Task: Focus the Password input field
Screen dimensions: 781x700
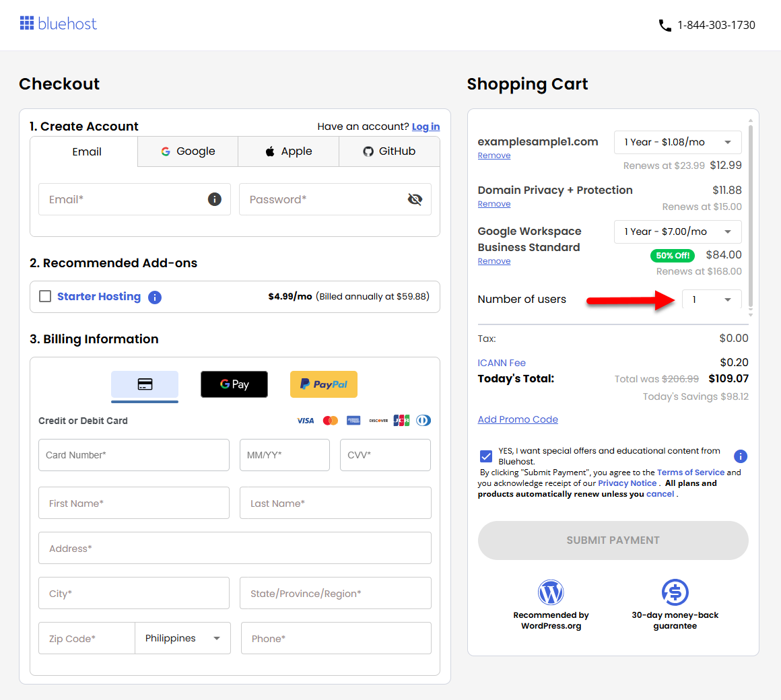Action: (x=335, y=199)
